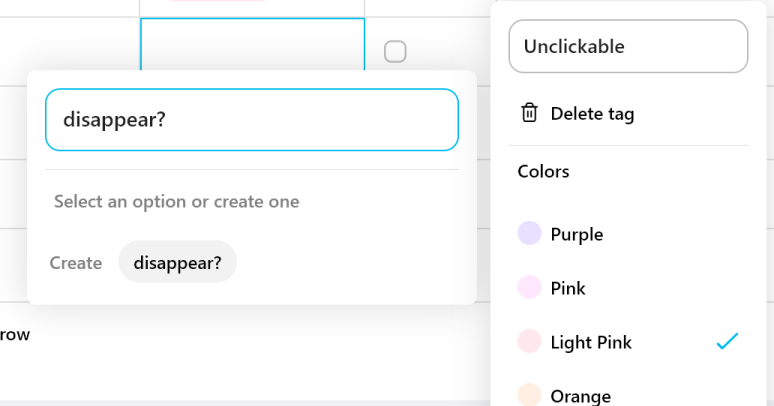The height and width of the screenshot is (406, 774).
Task: Click the 'Create' label in dropdown
Action: pyautogui.click(x=76, y=263)
